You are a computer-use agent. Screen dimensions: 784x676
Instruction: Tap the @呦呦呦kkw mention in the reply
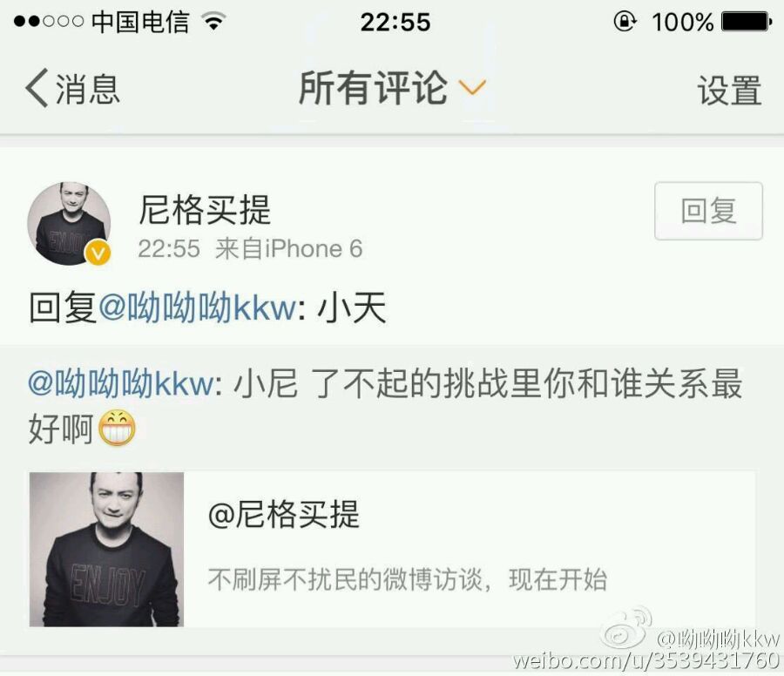click(198, 307)
